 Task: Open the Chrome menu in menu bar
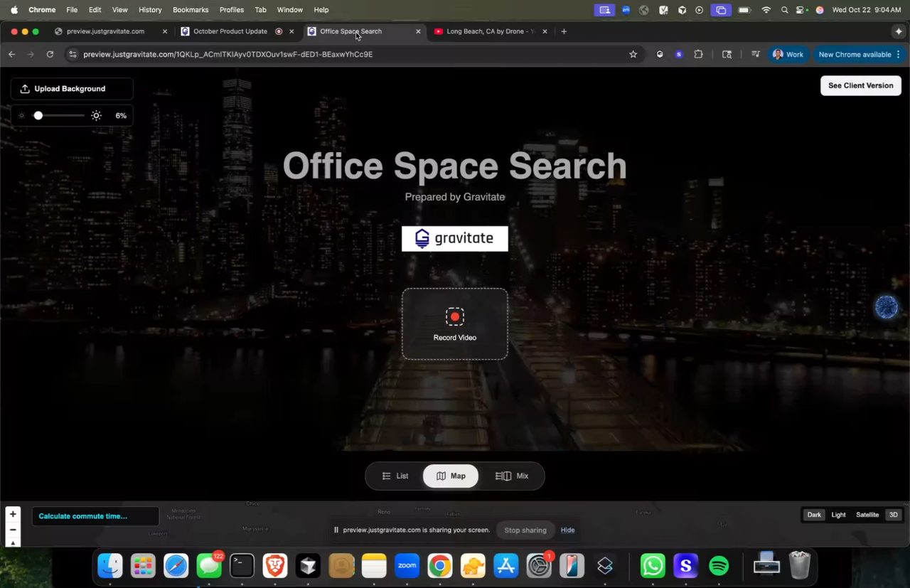42,10
